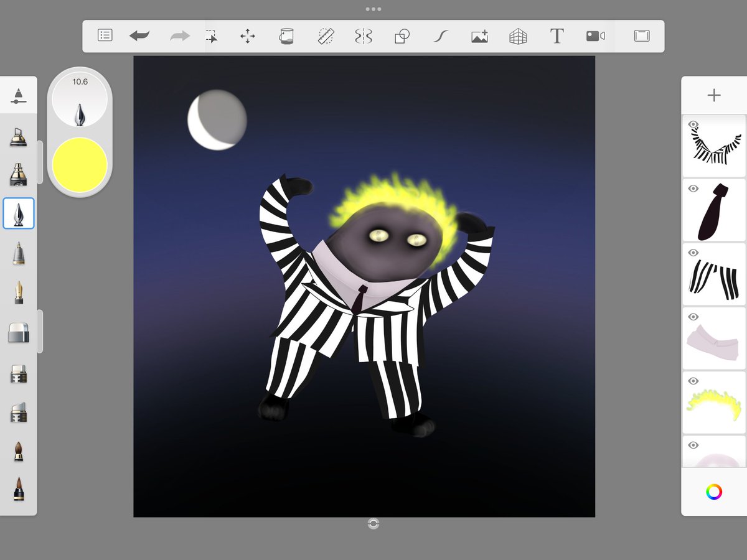Choose the gold fountain pen brush
The image size is (747, 560).
coord(19,292)
